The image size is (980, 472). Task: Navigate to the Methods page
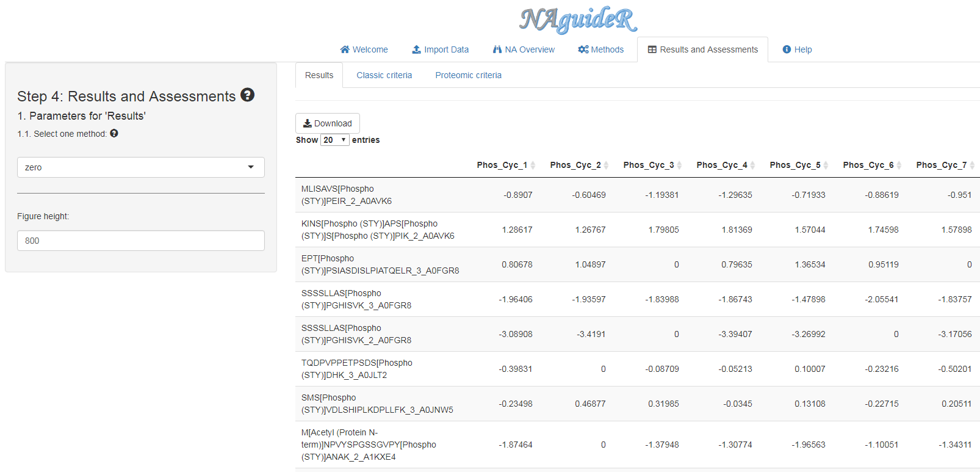point(600,49)
